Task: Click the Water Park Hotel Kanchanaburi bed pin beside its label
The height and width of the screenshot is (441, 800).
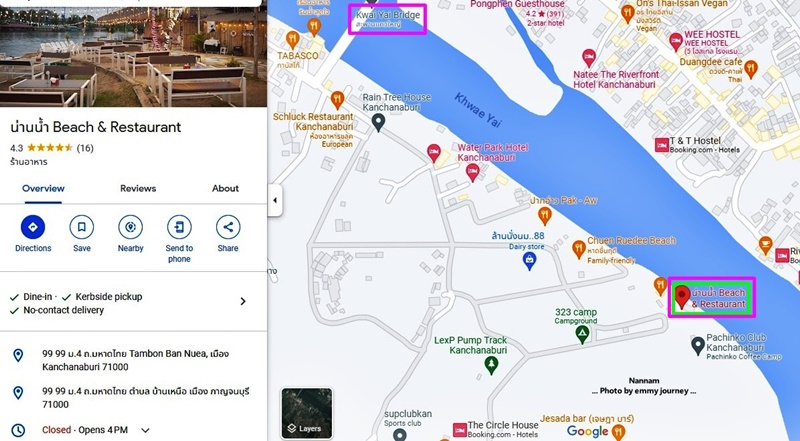Action: (x=472, y=173)
